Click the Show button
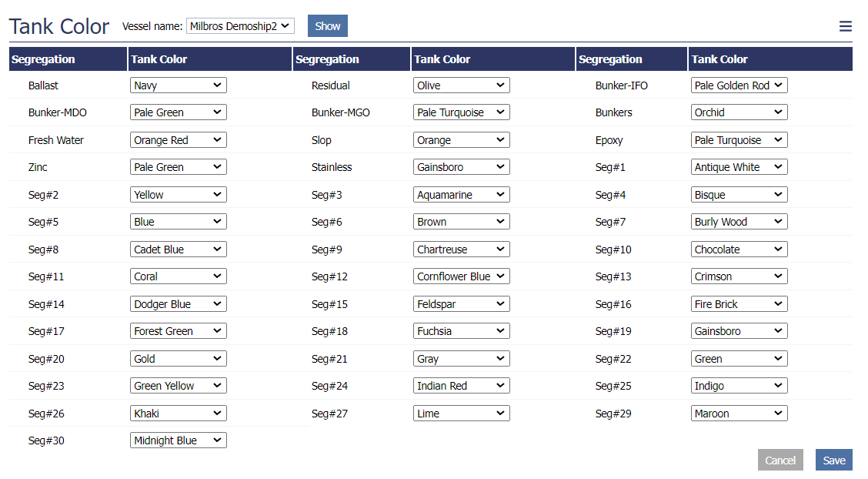Screen dimensions: 868x479 point(327,26)
